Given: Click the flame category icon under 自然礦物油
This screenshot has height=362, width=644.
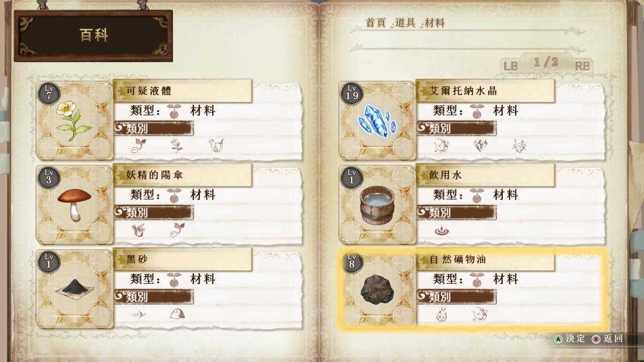Looking at the screenshot, I should (441, 315).
